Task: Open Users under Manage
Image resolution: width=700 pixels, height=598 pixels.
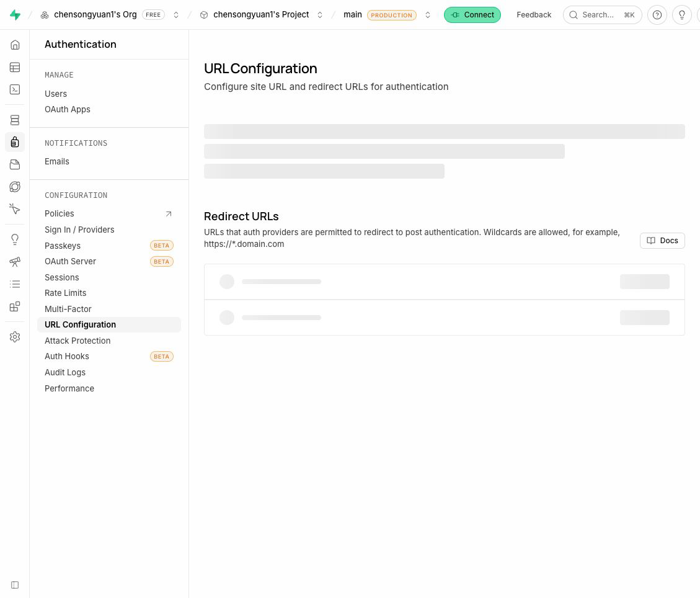Action: [x=56, y=94]
